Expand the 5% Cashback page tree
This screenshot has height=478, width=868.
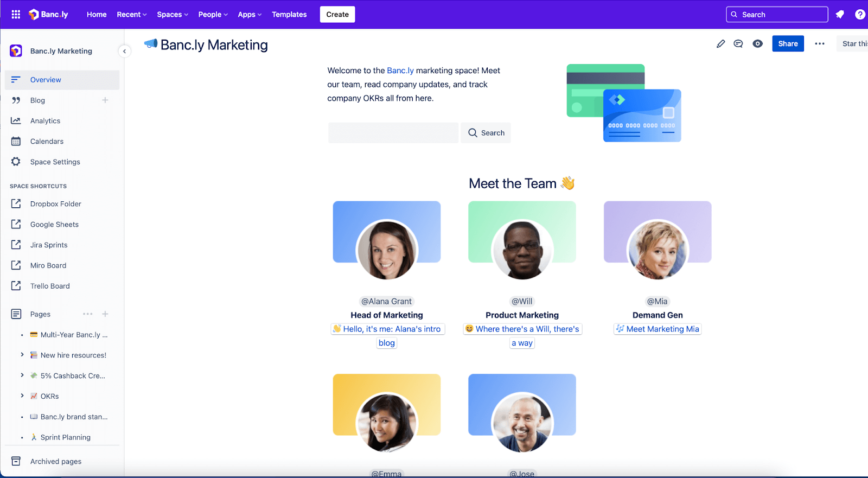22,375
